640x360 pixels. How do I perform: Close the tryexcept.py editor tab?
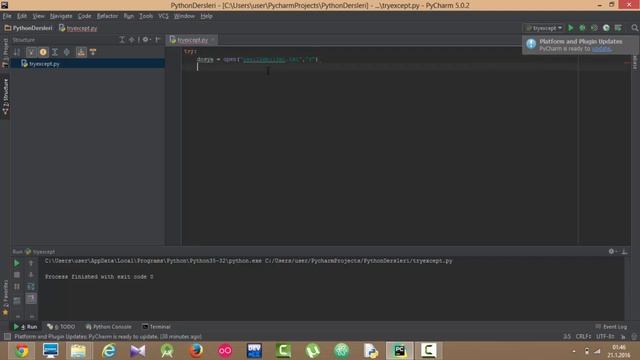(x=213, y=40)
